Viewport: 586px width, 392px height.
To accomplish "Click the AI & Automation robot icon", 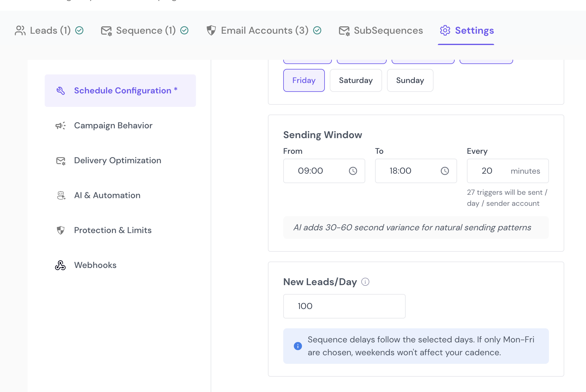I will (61, 195).
